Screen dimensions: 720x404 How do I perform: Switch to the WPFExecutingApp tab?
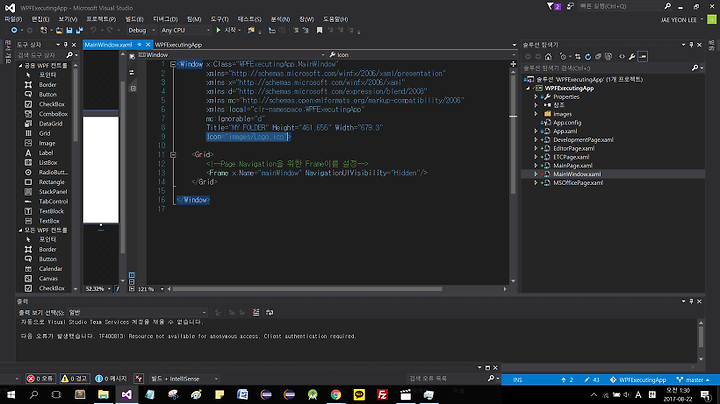point(178,45)
